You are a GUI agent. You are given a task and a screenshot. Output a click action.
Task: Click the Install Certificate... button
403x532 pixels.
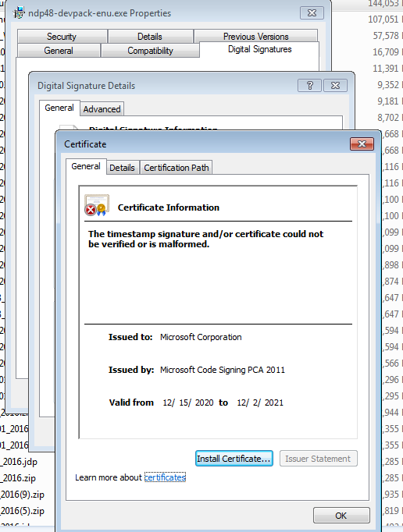234,459
